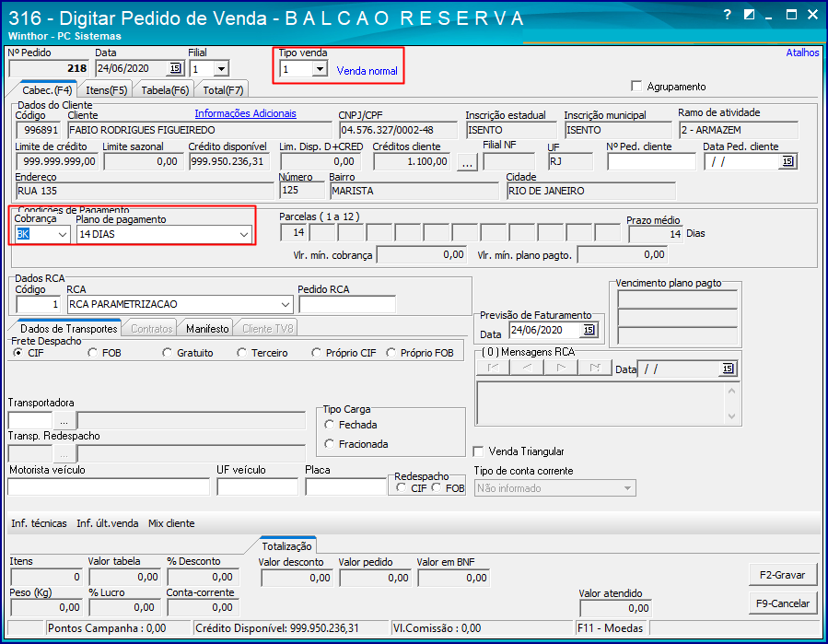828x644 pixels.
Task: Switch to Itens(F5) tab
Action: (107, 90)
